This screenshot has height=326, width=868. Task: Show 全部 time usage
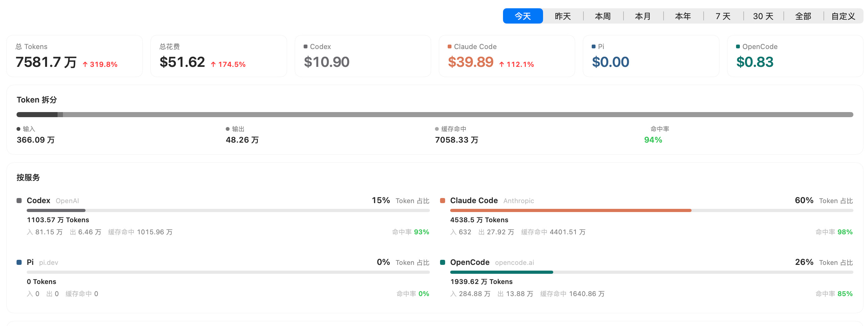(803, 16)
